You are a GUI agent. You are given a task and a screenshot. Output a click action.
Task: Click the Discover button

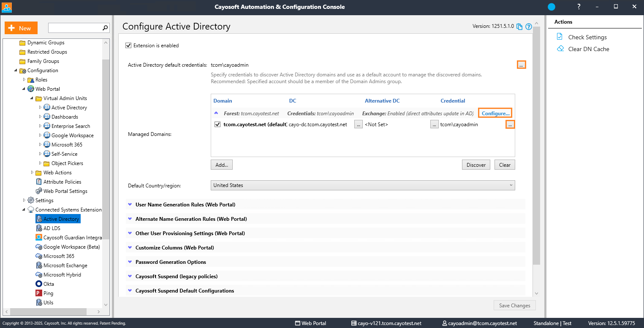[x=476, y=165]
